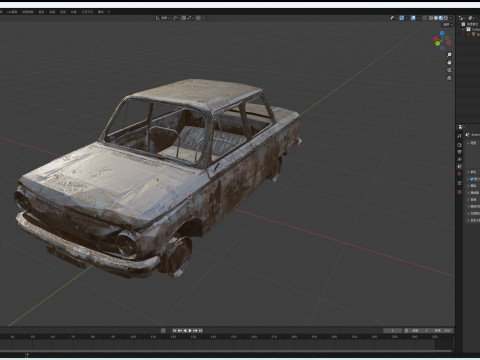Toggle the blue checked checkbox in properties panel
The height and width of the screenshot is (360, 480).
tap(472, 179)
